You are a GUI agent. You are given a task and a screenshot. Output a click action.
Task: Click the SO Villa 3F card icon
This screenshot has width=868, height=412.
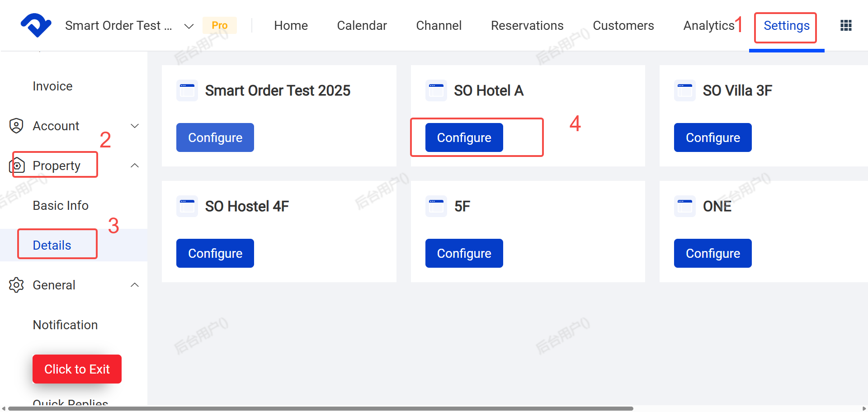click(685, 90)
